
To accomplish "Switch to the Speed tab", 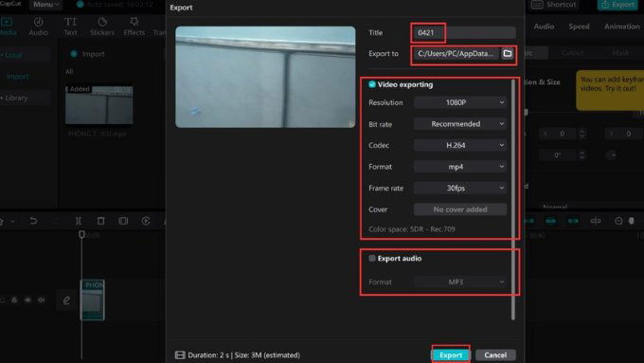I will point(579,27).
